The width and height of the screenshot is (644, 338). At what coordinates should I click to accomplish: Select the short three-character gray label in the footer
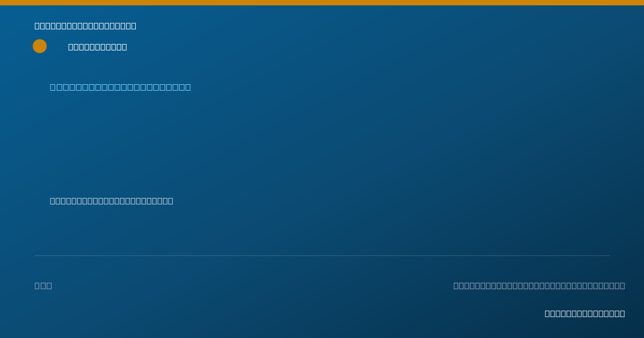43,285
